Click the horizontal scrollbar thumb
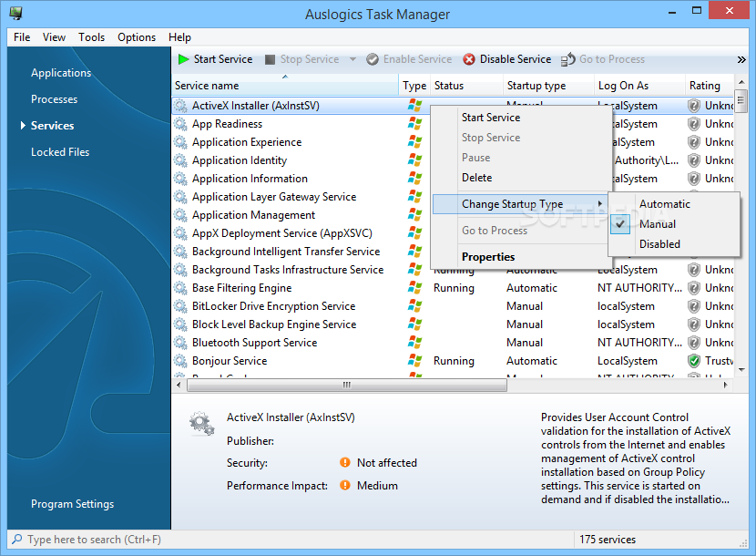 pyautogui.click(x=347, y=386)
